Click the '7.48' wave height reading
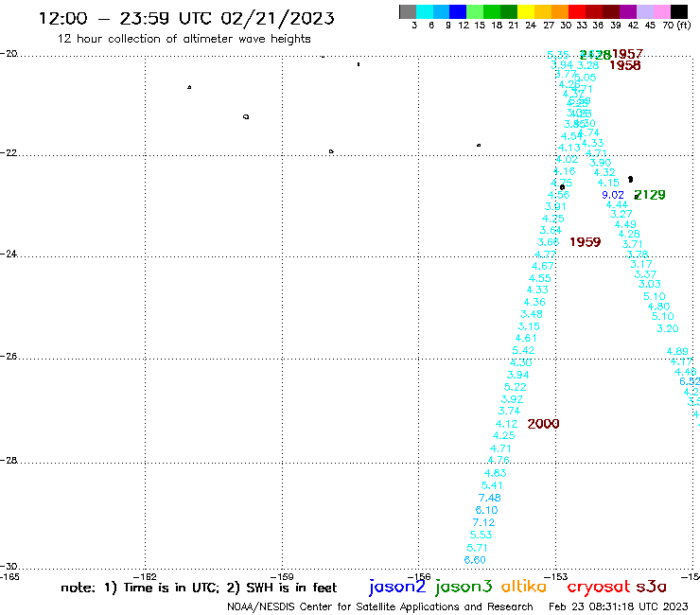700x615 pixels. tap(490, 498)
